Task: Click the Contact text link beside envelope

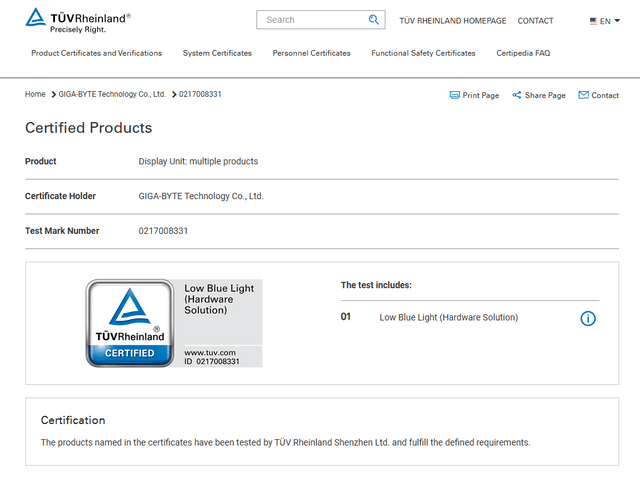Action: [x=605, y=95]
